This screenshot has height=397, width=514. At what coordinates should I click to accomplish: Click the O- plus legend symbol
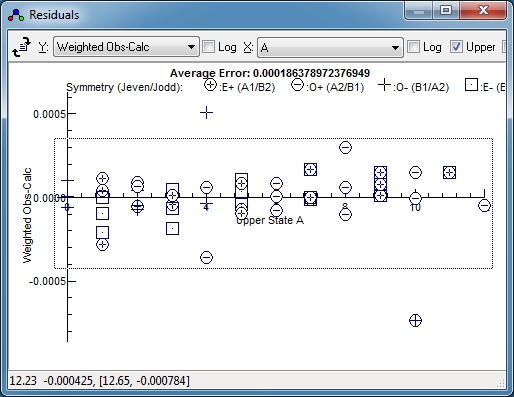coord(384,85)
